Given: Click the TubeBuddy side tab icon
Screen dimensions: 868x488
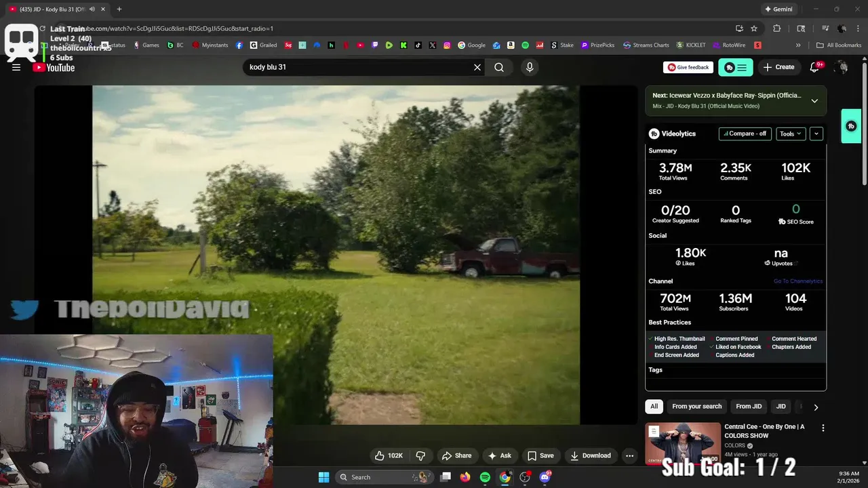Looking at the screenshot, I should click(851, 126).
